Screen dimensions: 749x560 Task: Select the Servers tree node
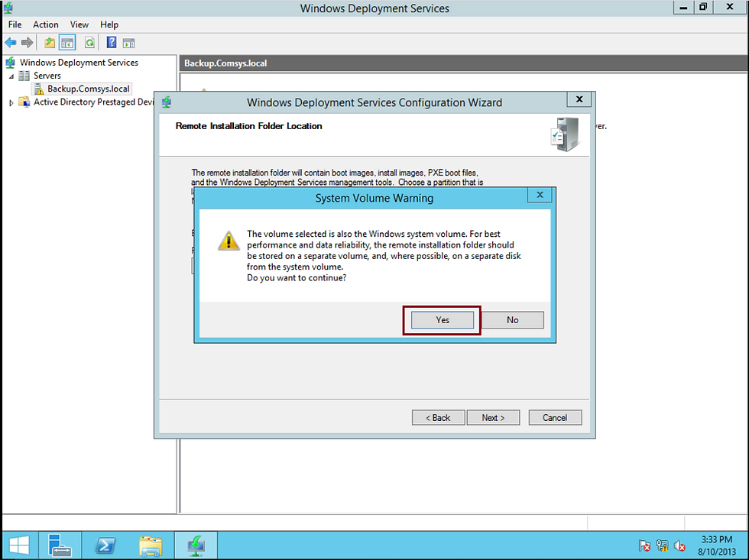pos(47,76)
